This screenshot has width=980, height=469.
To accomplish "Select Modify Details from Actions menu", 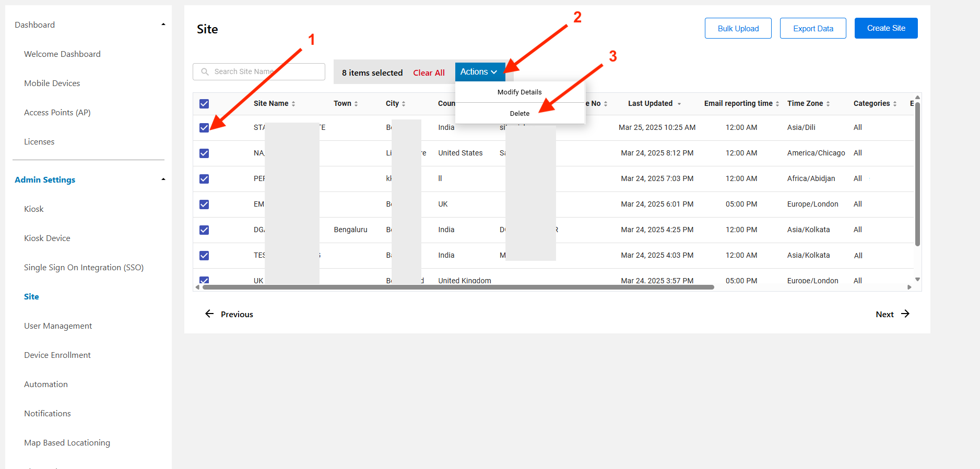I will click(519, 92).
